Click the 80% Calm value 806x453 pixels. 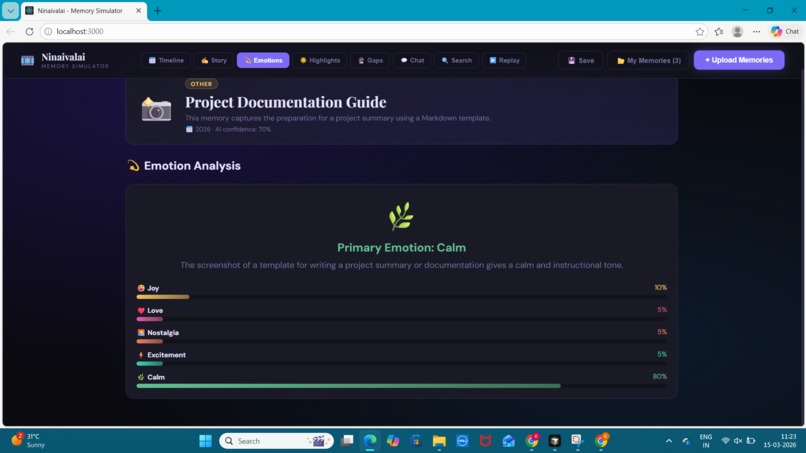coord(660,376)
